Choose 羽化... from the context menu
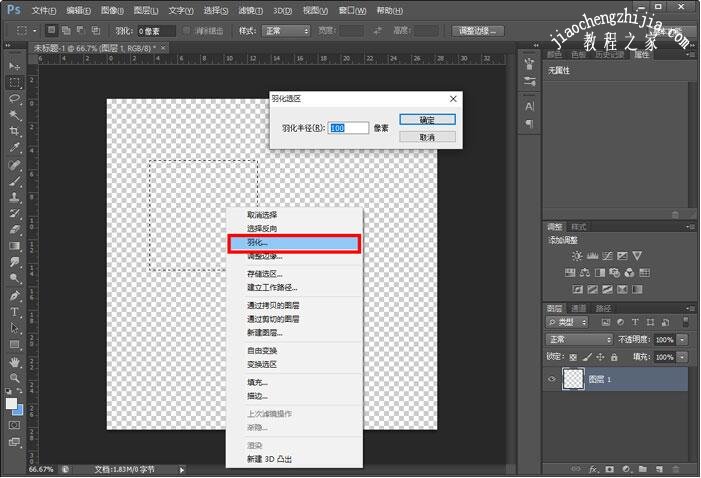 coord(292,243)
